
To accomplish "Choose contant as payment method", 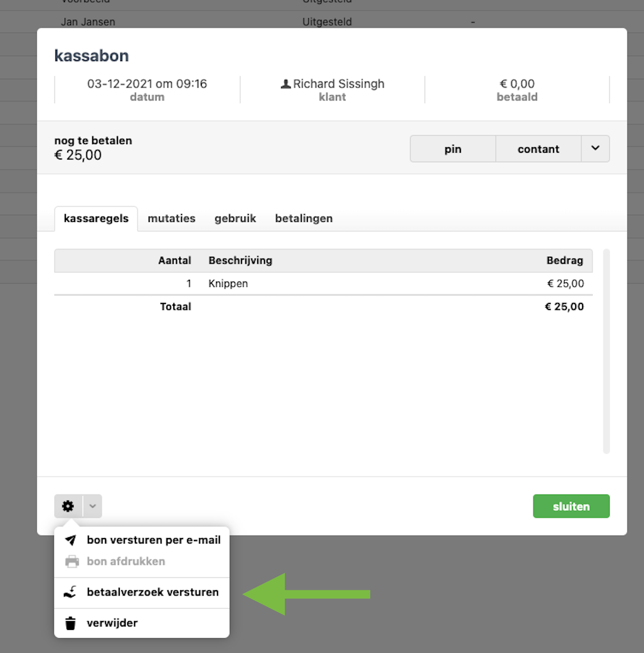I will click(538, 149).
